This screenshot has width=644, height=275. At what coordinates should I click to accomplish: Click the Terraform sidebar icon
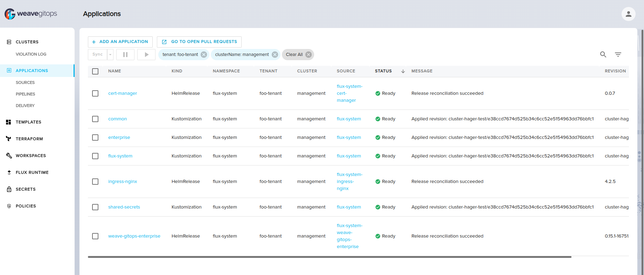[x=9, y=139]
